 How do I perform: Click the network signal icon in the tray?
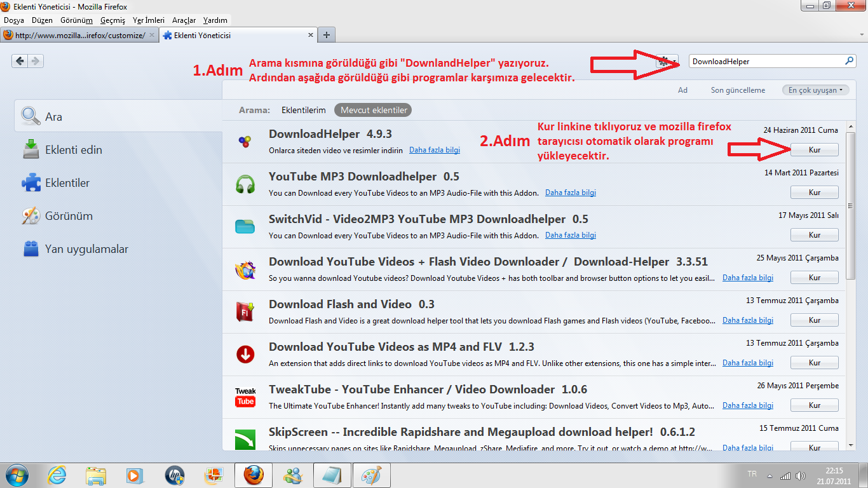785,475
